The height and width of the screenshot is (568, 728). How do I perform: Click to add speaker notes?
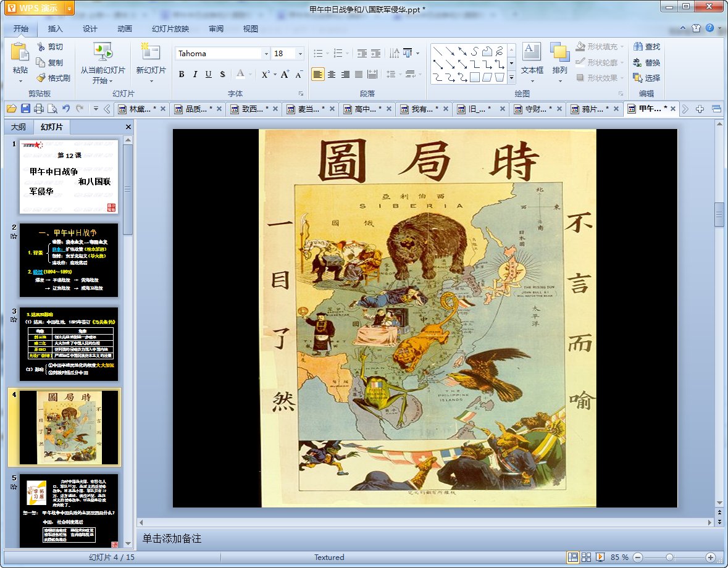coord(172,538)
